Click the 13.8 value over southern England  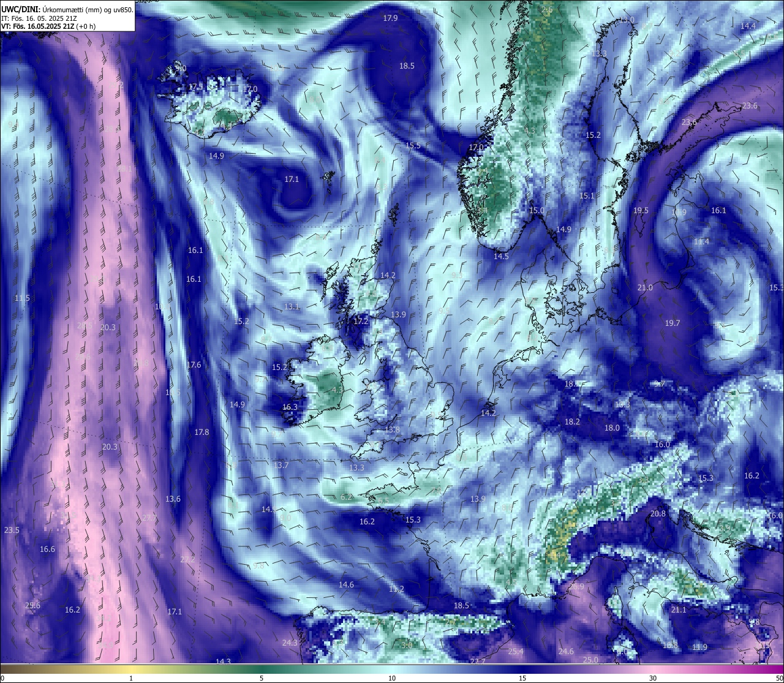(392, 430)
